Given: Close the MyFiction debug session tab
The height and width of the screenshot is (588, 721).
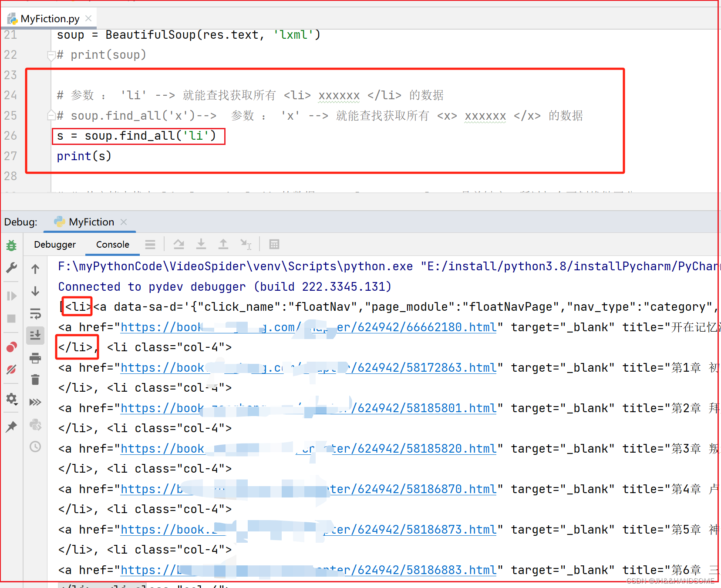Looking at the screenshot, I should click(x=124, y=222).
